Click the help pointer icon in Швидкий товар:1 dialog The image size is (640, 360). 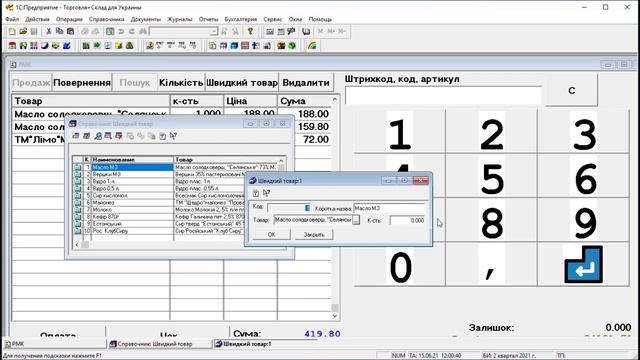click(267, 193)
